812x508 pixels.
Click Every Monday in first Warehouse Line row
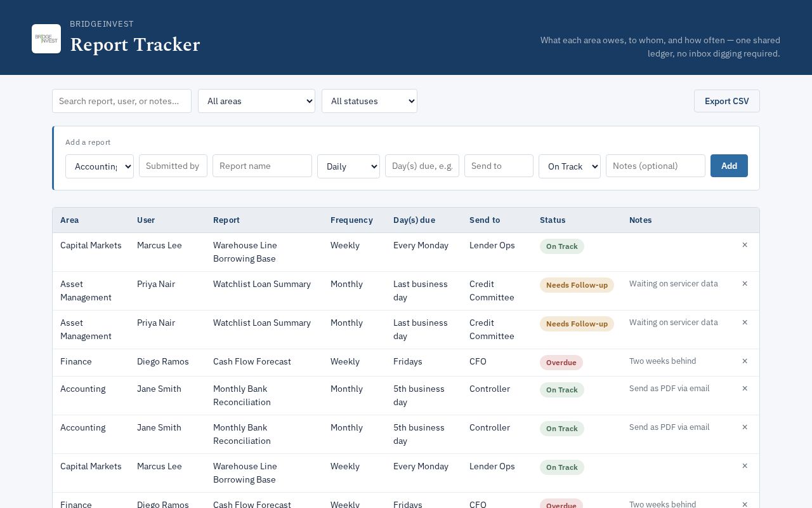point(421,245)
